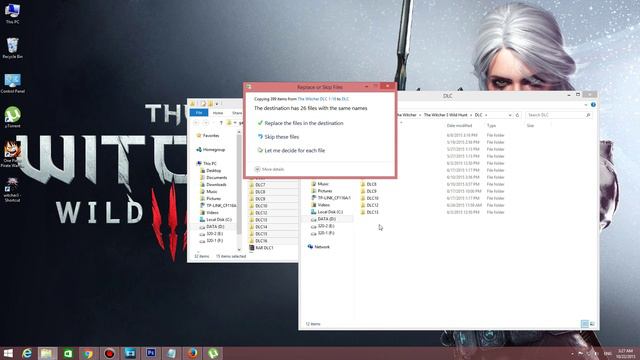The image size is (640, 360).
Task: Click the Search DLC input field
Action: 558,115
